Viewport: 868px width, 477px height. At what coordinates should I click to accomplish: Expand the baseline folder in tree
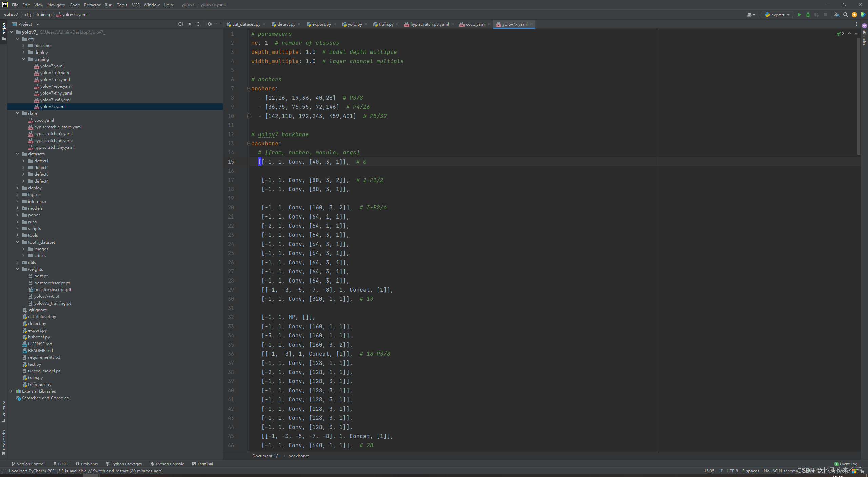pos(23,45)
